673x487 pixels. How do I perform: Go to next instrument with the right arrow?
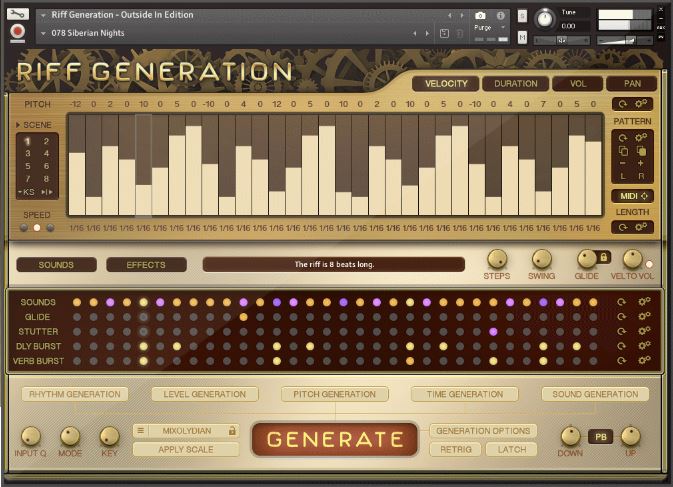tap(462, 15)
